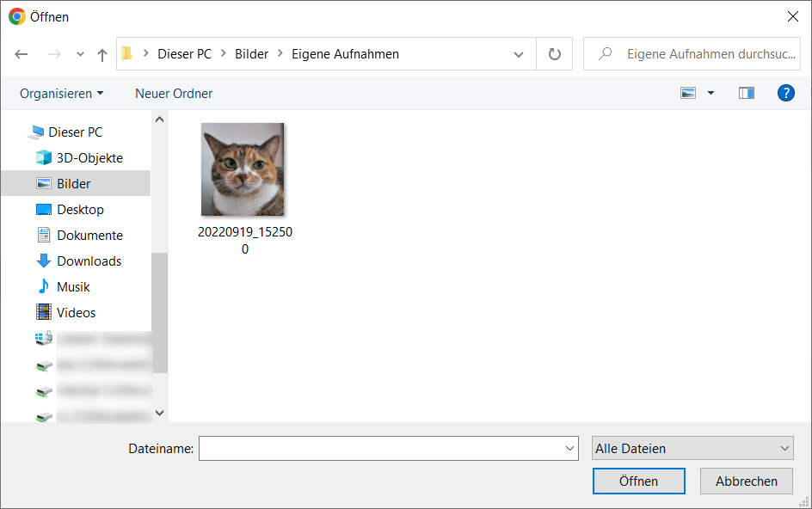Viewport: 812px width, 509px height.
Task: Select Musik in the navigation pane
Action: [73, 287]
